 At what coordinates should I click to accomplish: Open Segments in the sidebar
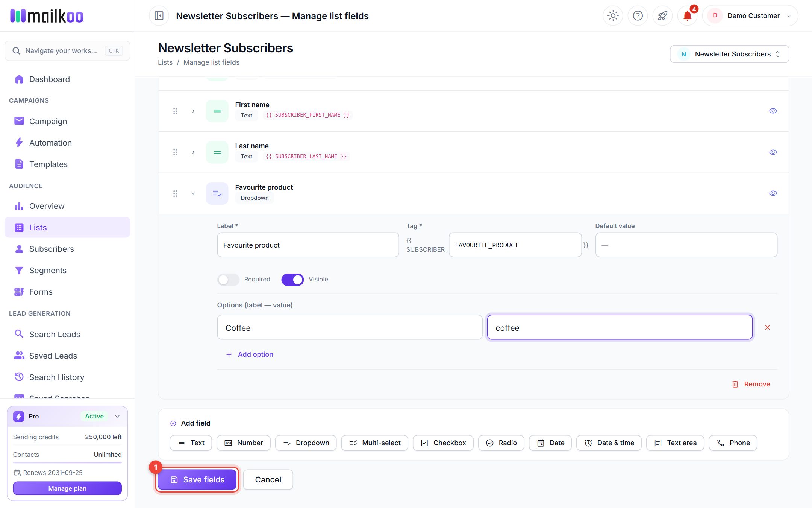(x=67, y=271)
